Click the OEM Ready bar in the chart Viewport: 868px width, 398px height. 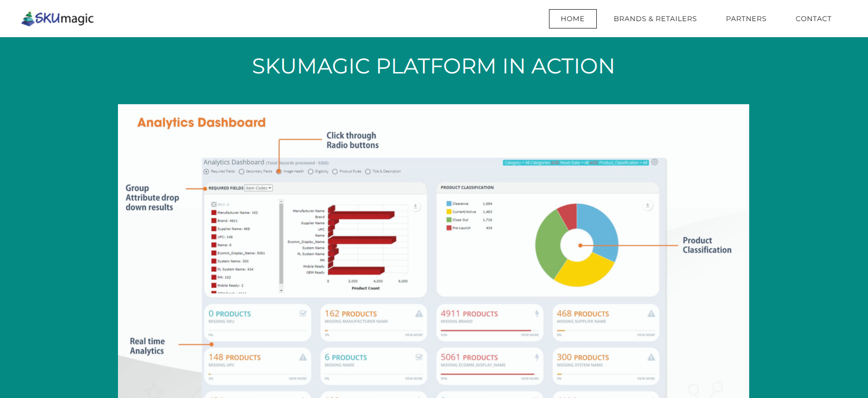click(x=356, y=271)
